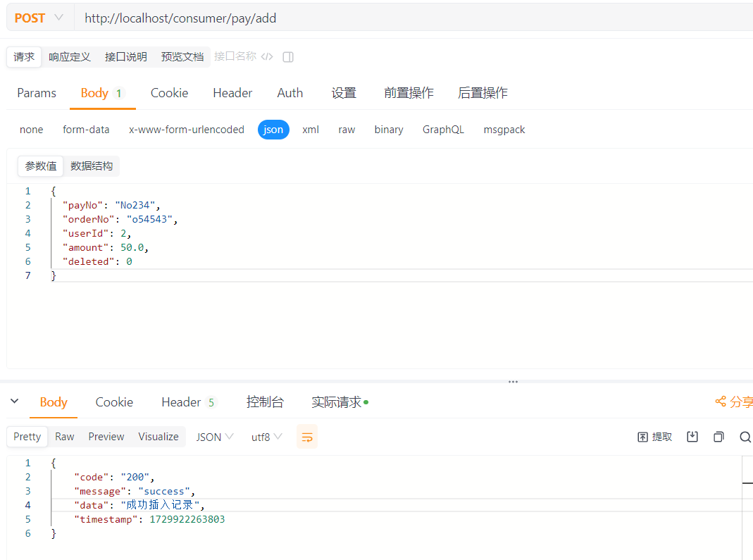Choose x-www-form-urlencoded body type
Screen dimensions: 753x560
187,130
